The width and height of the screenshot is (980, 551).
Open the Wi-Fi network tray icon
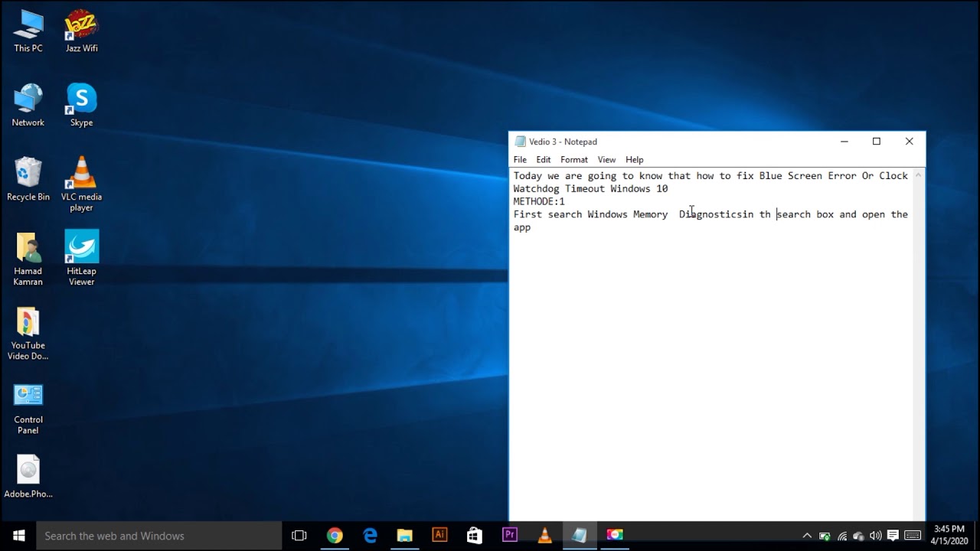(842, 536)
